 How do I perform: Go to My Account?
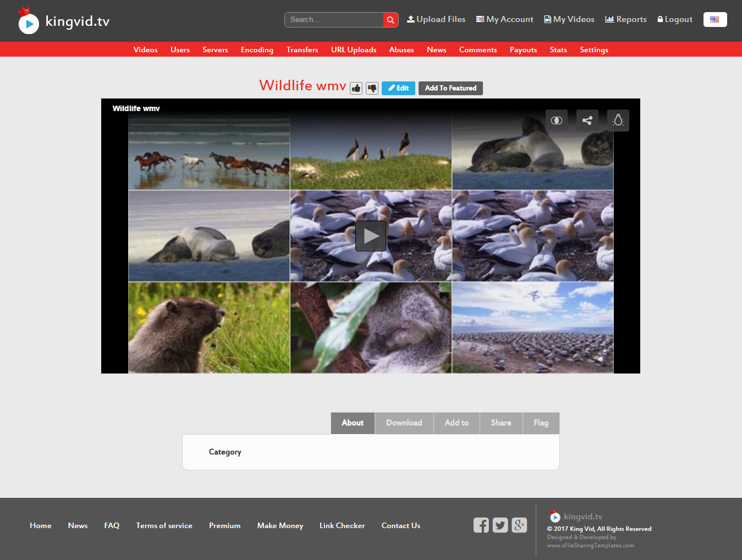(x=505, y=19)
